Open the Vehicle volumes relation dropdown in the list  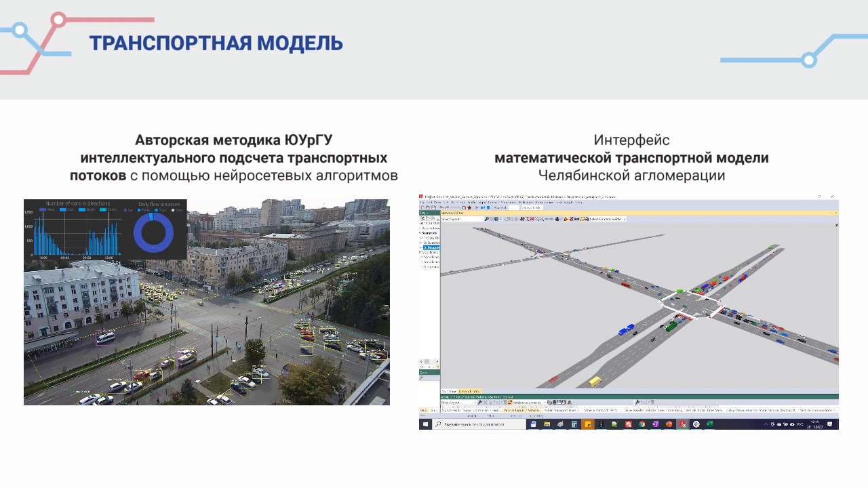(530, 403)
